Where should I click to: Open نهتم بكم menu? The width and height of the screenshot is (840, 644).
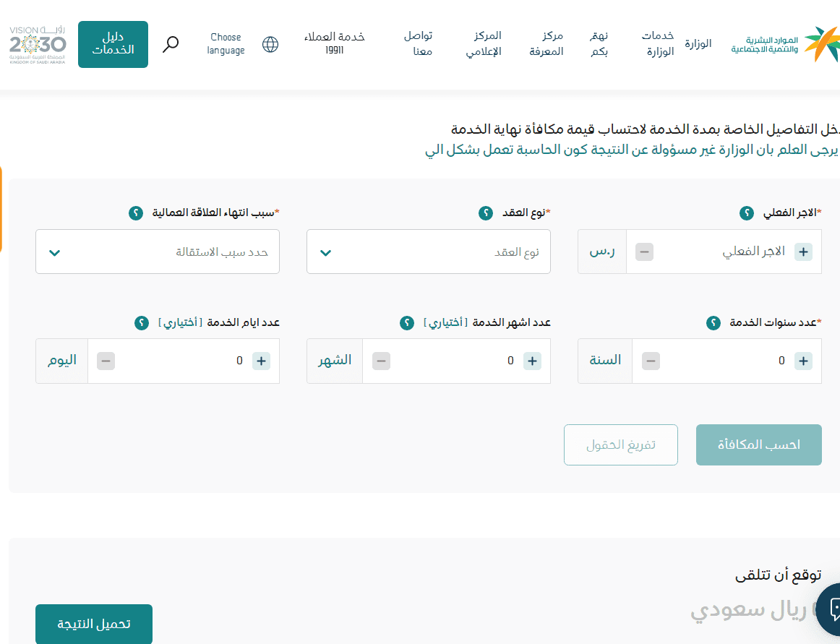click(599, 44)
